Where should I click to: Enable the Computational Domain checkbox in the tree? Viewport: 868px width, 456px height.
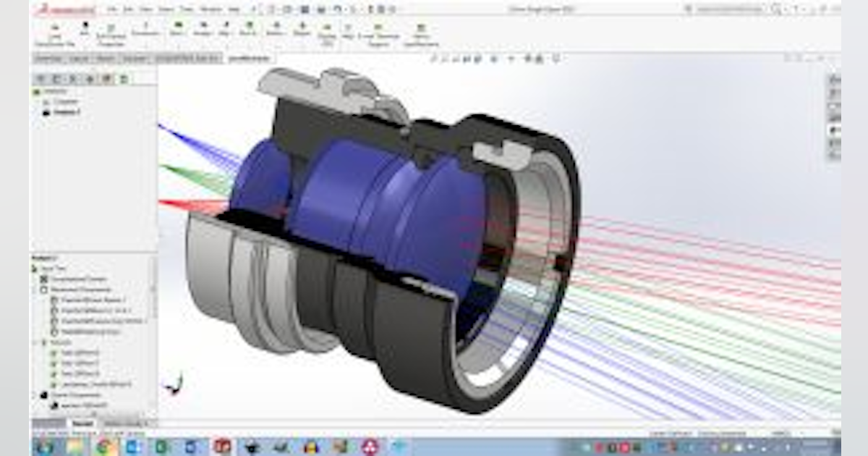tap(43, 279)
